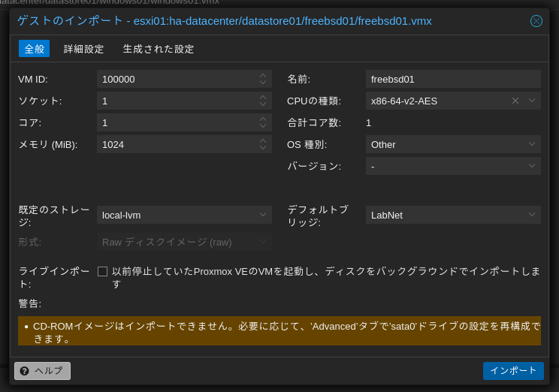Close the guest import dialog
Screen dimensions: 559x392
(x=536, y=21)
